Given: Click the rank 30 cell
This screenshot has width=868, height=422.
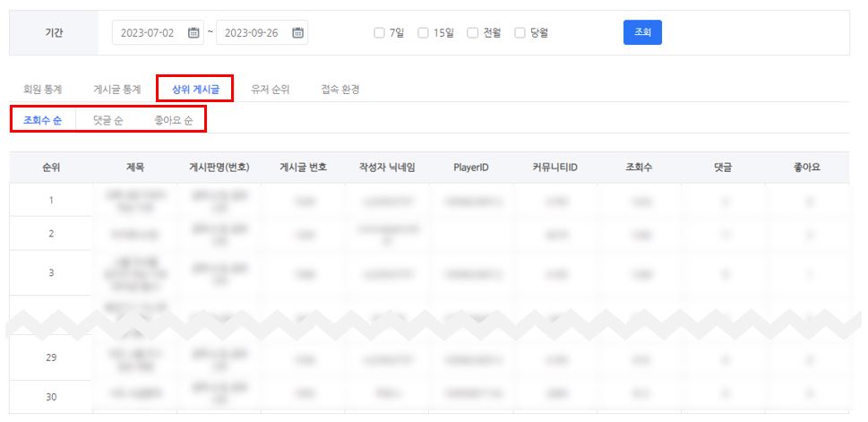Looking at the screenshot, I should click(51, 397).
